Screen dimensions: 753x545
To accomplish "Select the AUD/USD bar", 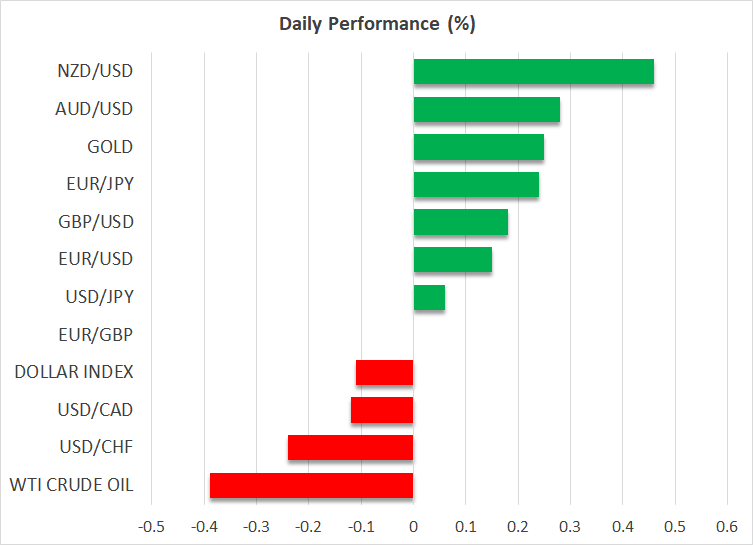I will click(x=486, y=109).
